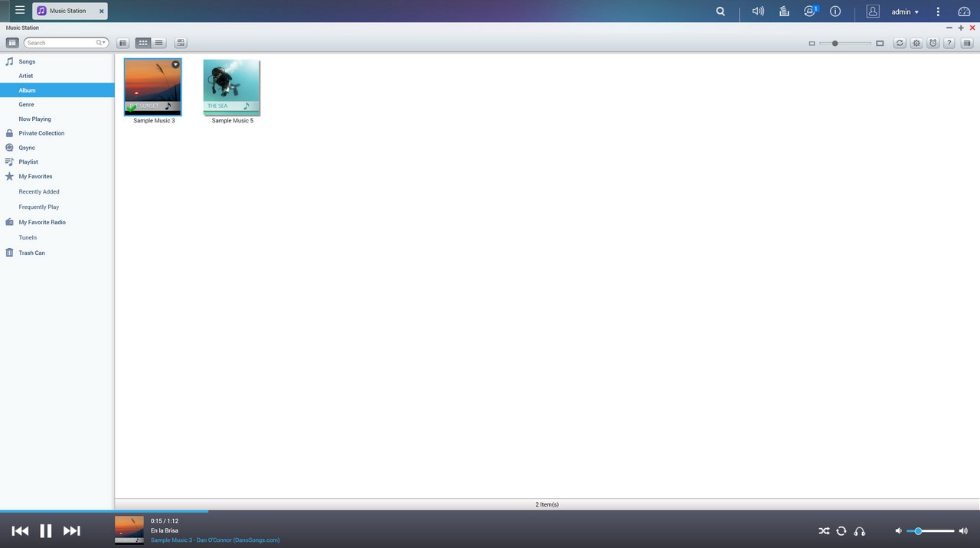Click the max volume speaker icon
The height and width of the screenshot is (548, 980).
click(963, 531)
